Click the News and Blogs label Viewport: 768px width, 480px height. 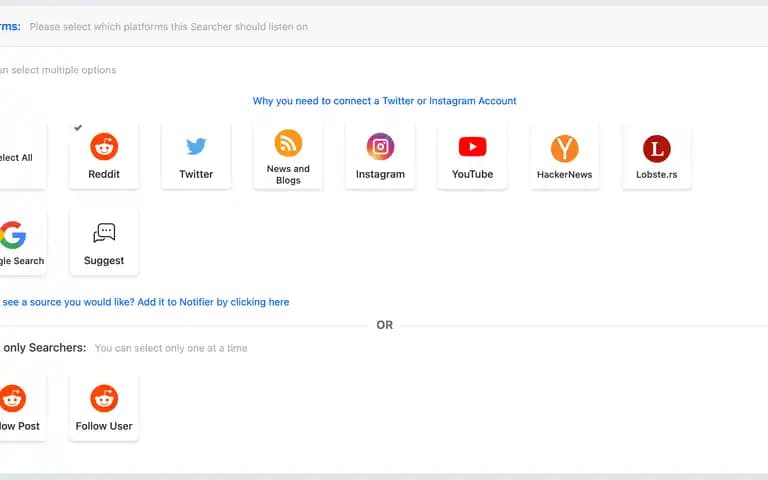pyautogui.click(x=288, y=174)
